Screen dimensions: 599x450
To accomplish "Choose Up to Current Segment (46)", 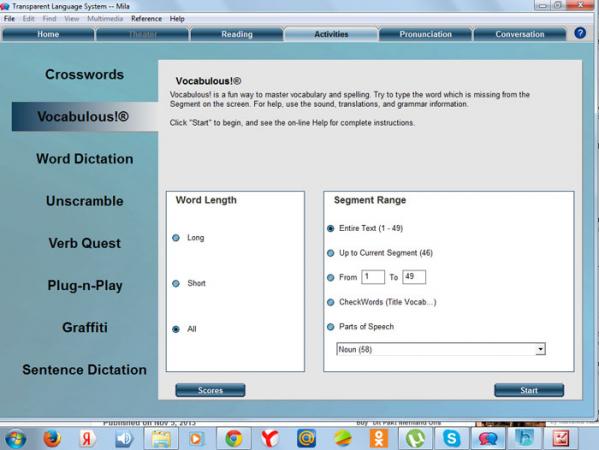I will pyautogui.click(x=331, y=253).
